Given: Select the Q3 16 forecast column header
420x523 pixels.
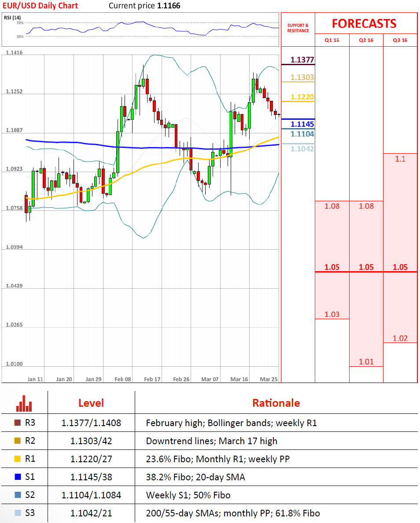Looking at the screenshot, I should [400, 40].
